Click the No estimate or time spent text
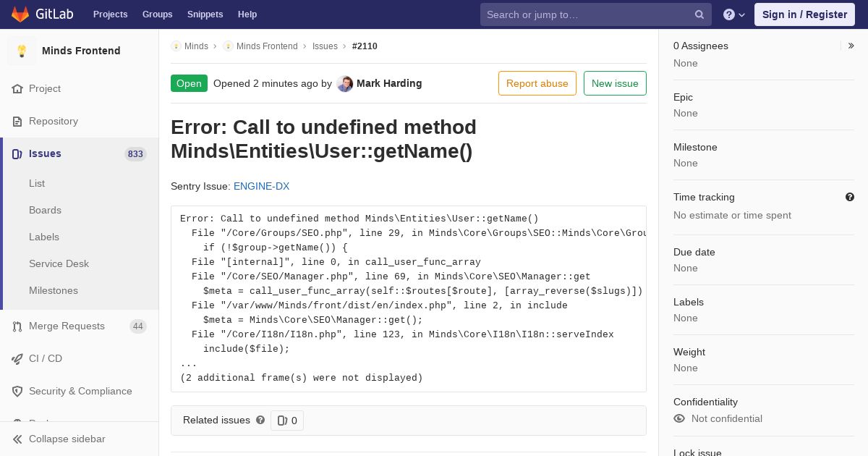868x456 pixels. [x=732, y=215]
